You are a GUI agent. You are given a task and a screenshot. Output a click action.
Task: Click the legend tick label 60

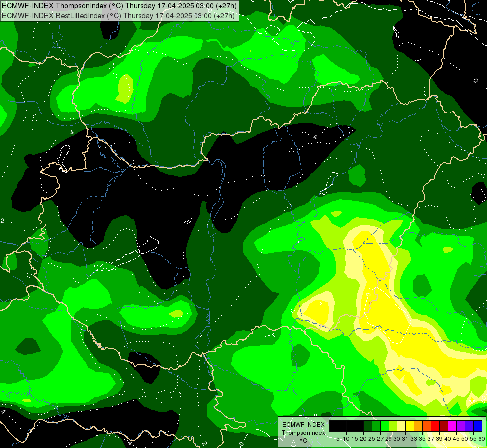(x=482, y=439)
